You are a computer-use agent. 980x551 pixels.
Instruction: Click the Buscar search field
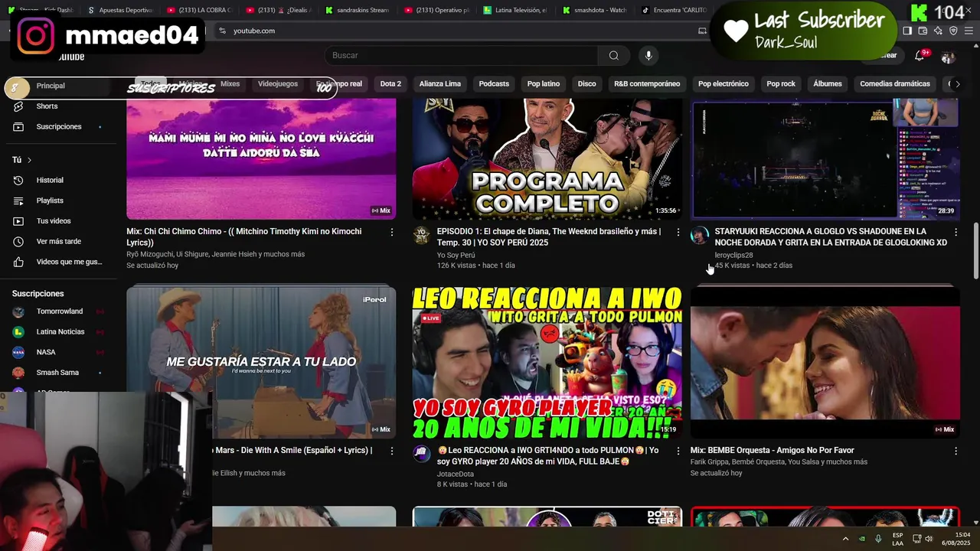462,55
